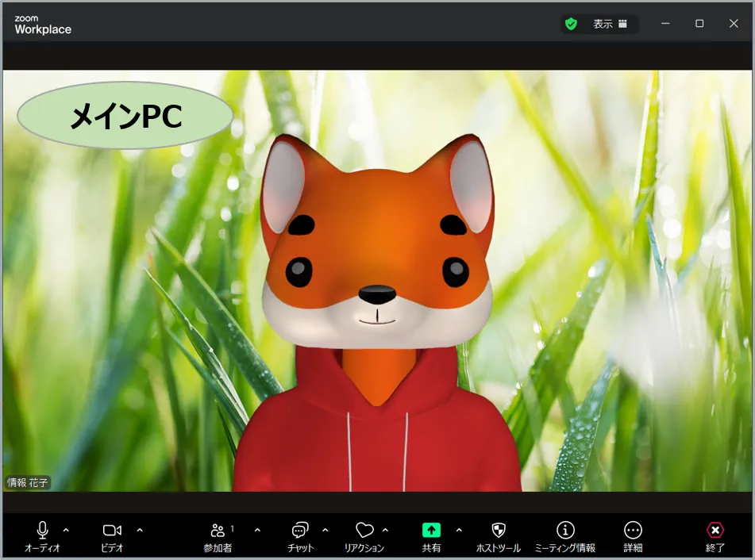This screenshot has width=755, height=560.
Task: Mute the microphone via the オーディオ icon
Action: (x=42, y=531)
